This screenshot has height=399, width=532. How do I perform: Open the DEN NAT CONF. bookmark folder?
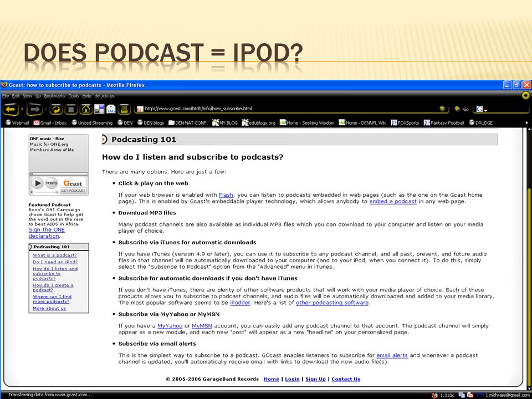pyautogui.click(x=188, y=123)
